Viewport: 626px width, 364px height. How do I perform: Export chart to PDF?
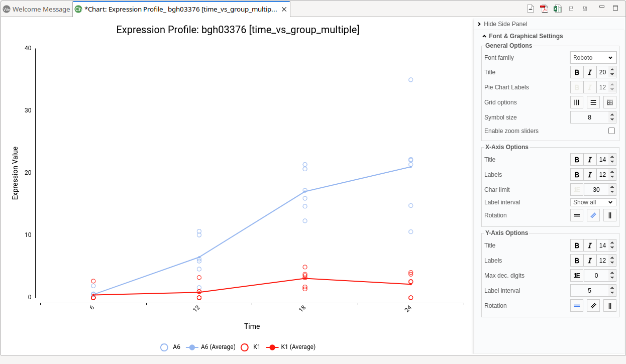pos(544,9)
